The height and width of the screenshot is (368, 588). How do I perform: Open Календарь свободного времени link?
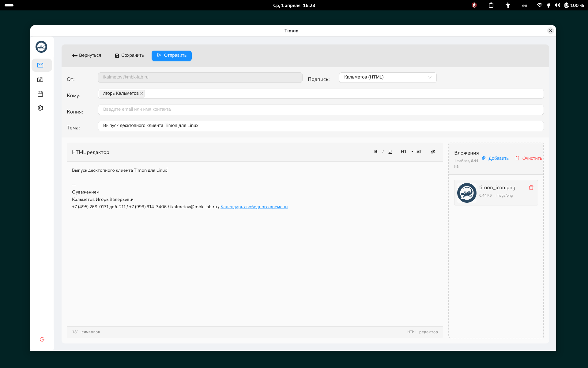pos(254,207)
